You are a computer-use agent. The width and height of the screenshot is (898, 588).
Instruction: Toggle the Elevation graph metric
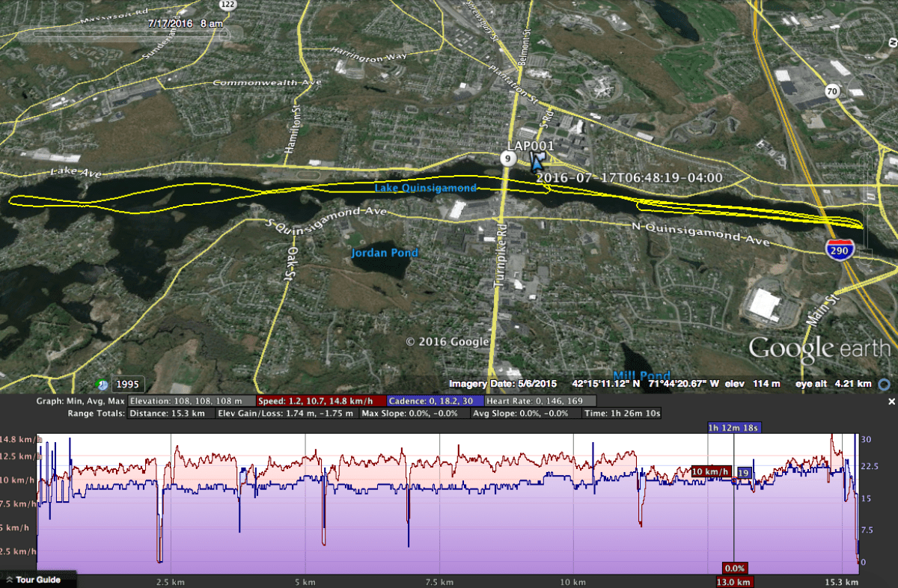pos(191,401)
